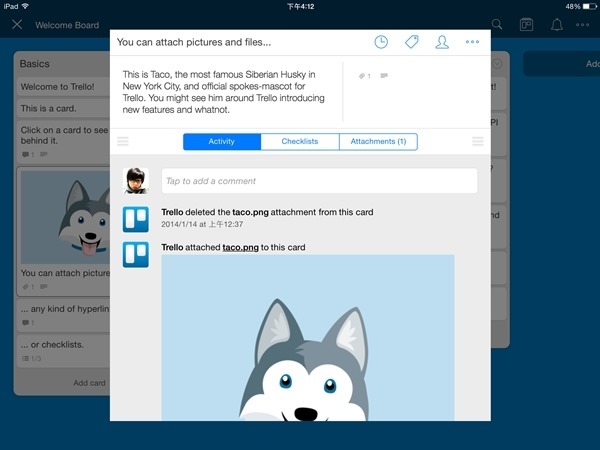The height and width of the screenshot is (450, 600).
Task: Open 'Click on a card to see' card
Action: [64, 142]
